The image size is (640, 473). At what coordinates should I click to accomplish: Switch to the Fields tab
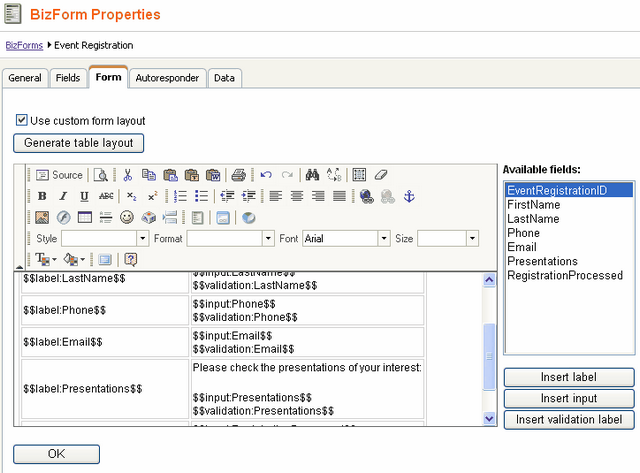[68, 78]
